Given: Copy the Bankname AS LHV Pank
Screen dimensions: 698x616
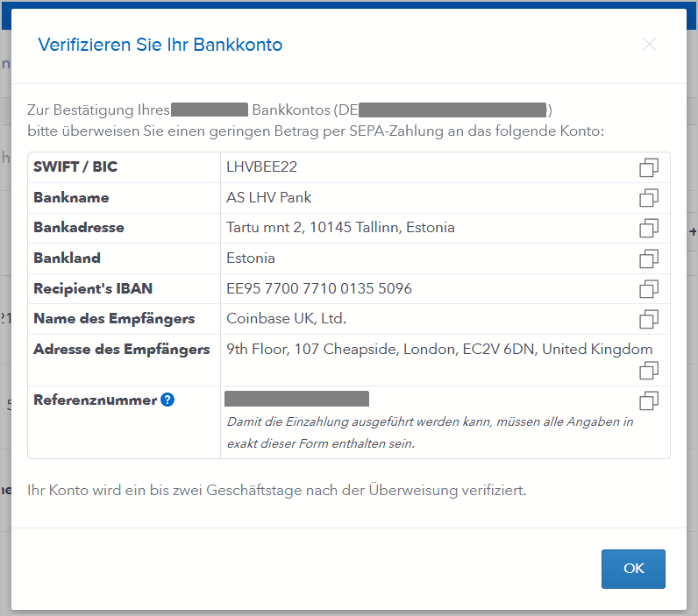Looking at the screenshot, I should coord(649,198).
